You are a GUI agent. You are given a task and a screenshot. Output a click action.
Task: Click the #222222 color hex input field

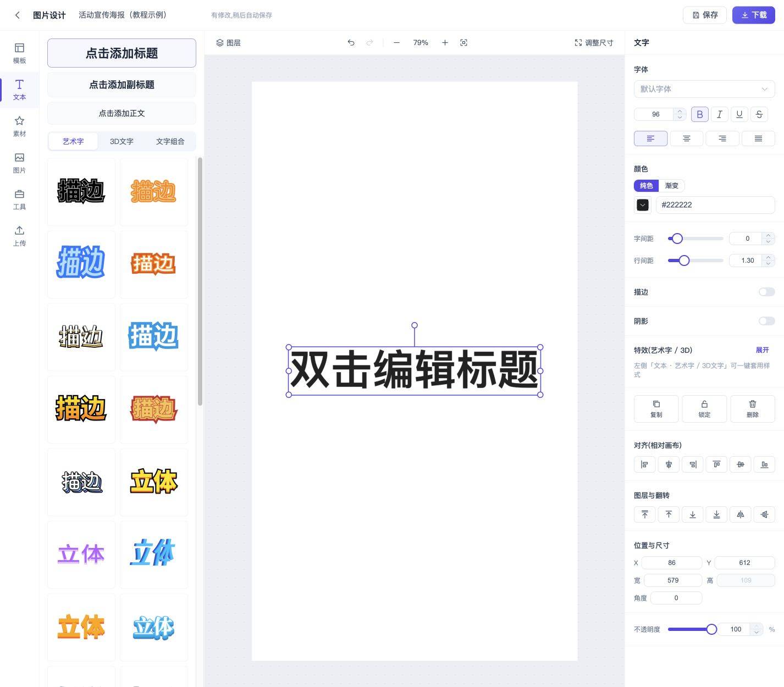point(715,205)
